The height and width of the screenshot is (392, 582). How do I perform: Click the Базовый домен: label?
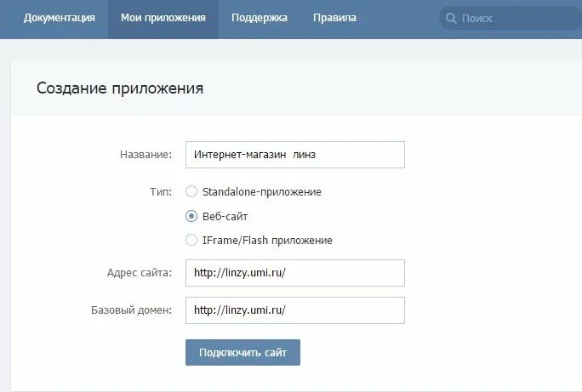pos(131,310)
